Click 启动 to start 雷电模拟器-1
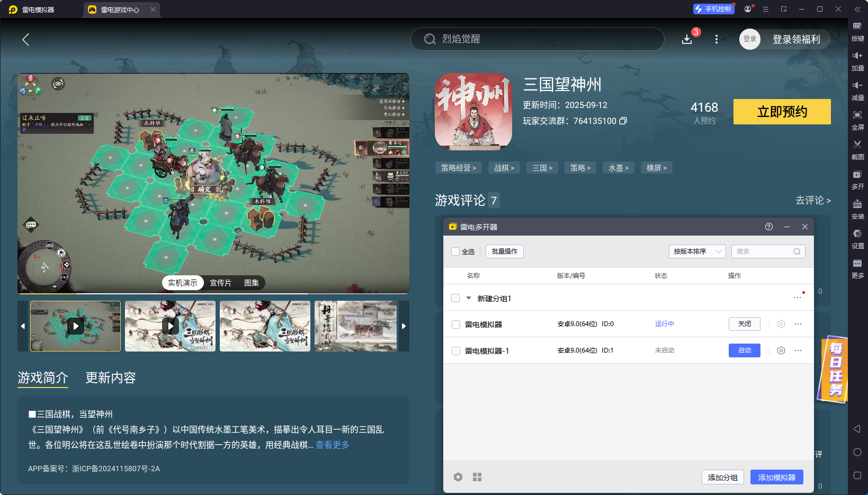 click(x=744, y=350)
